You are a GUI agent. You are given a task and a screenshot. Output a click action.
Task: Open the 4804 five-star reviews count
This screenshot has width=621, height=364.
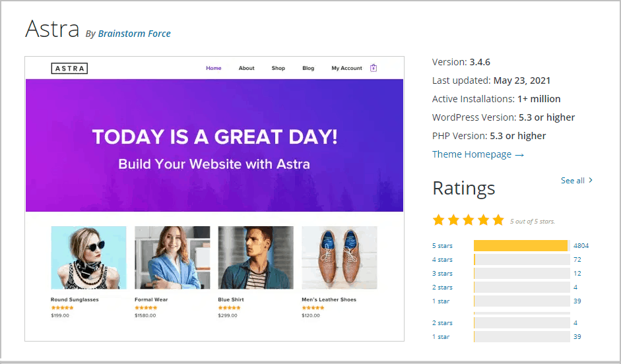click(581, 246)
